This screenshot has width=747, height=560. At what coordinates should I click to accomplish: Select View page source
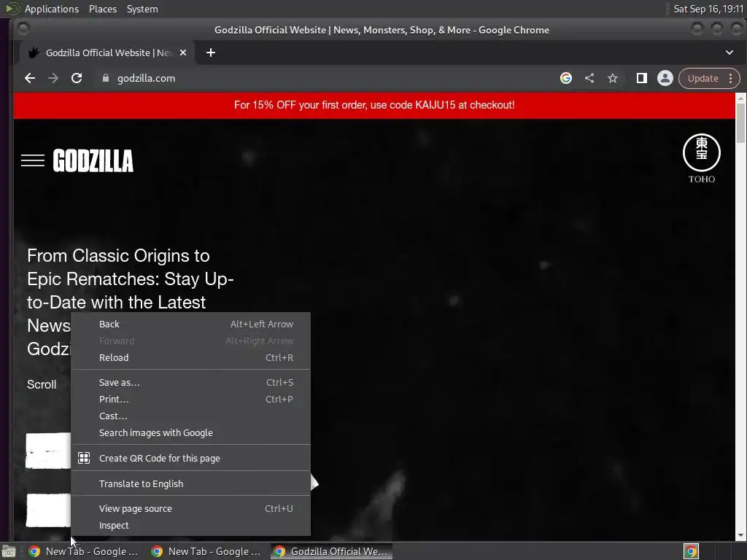click(190, 508)
